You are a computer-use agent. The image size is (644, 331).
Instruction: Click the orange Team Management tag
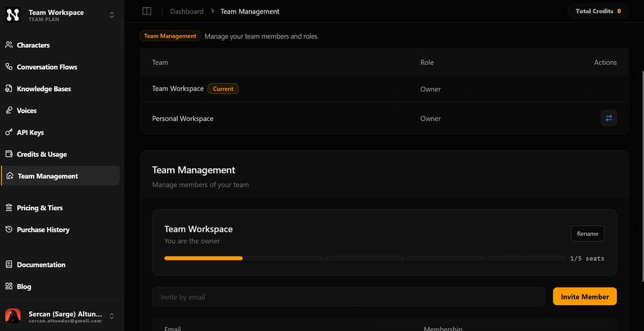pos(170,36)
